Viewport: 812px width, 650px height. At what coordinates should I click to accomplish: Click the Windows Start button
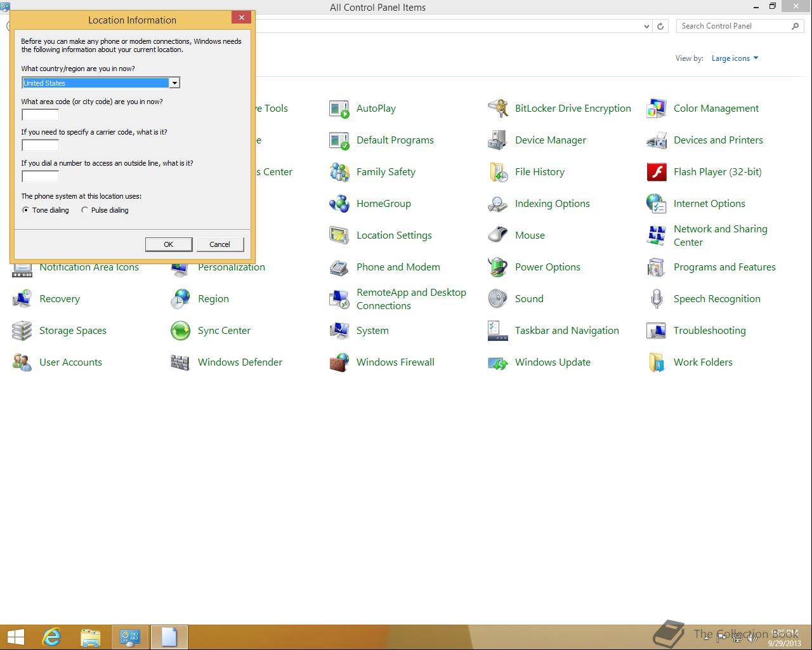tap(16, 637)
